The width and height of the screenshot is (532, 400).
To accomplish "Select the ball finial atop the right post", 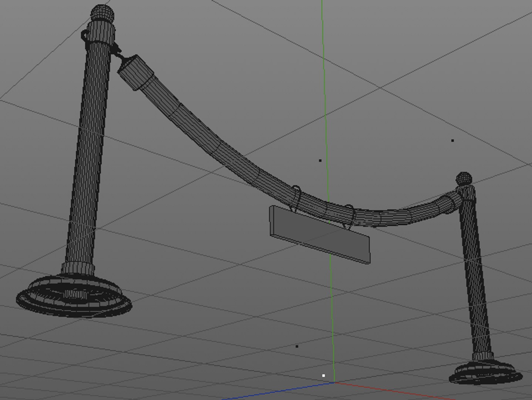I will click(x=464, y=179).
